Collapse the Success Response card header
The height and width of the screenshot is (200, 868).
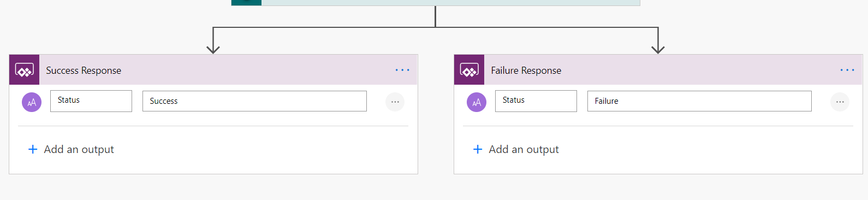[213, 70]
